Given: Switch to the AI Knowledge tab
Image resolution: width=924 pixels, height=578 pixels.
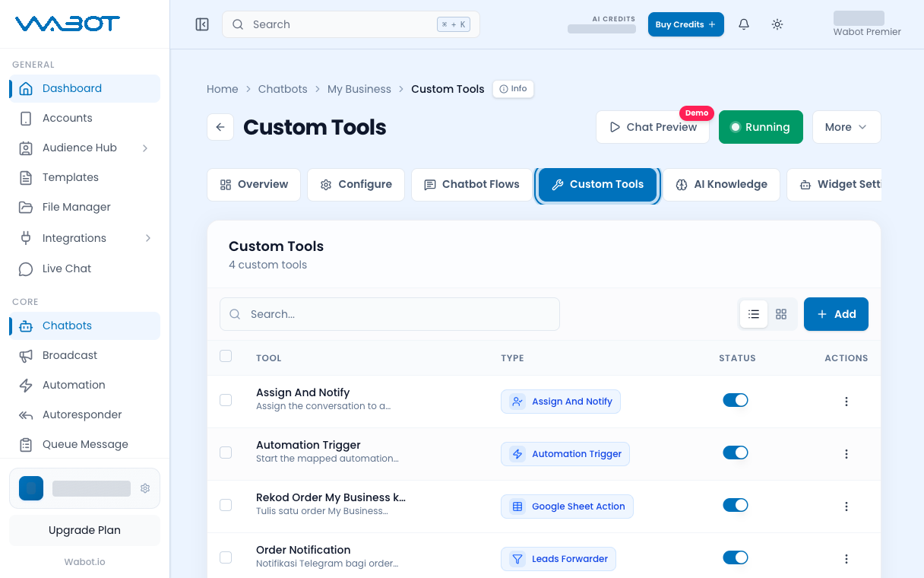Looking at the screenshot, I should tap(722, 185).
